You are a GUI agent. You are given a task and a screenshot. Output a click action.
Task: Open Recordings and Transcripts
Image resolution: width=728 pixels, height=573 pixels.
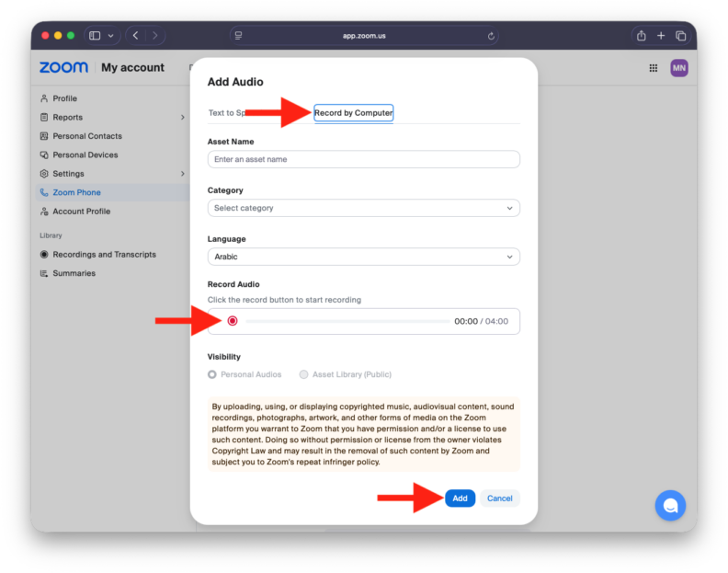(x=105, y=254)
